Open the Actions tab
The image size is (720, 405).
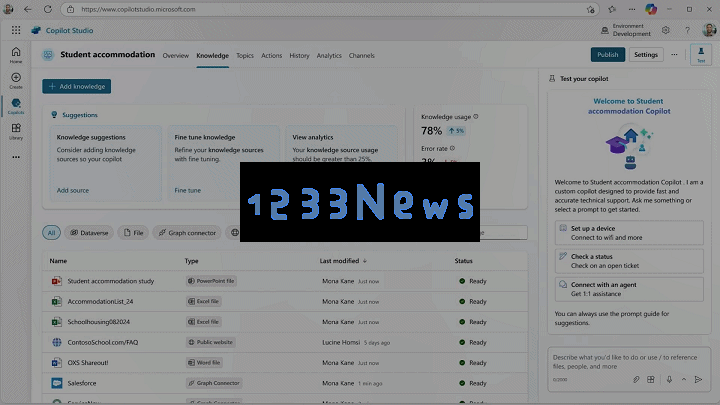click(271, 56)
